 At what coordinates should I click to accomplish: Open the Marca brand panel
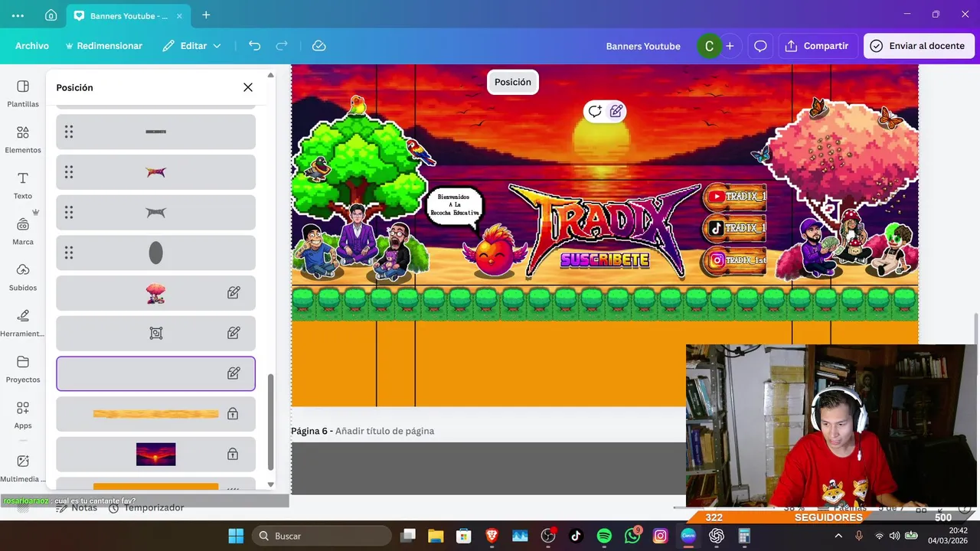(23, 231)
